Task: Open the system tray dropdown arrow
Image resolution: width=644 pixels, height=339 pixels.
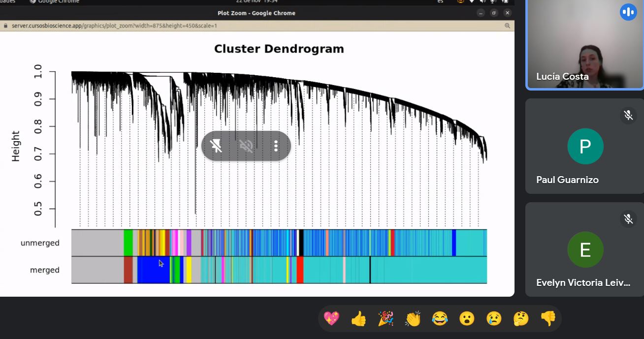Action: point(472,1)
